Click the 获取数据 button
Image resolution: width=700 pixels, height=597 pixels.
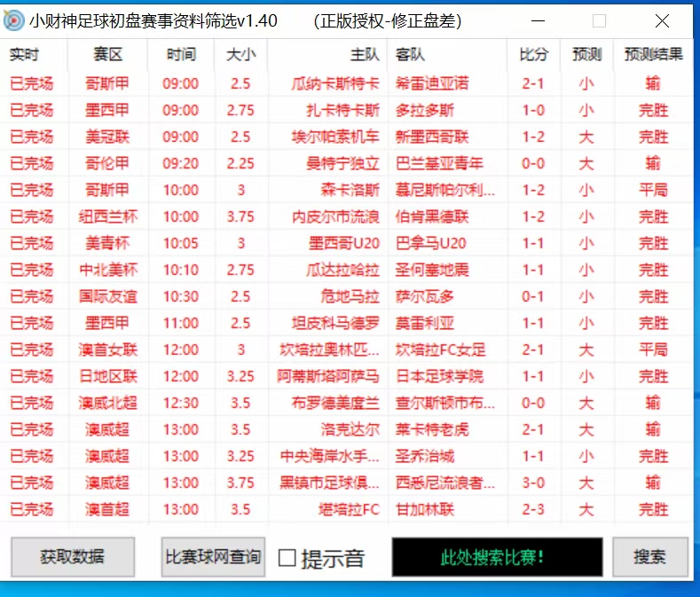point(73,557)
